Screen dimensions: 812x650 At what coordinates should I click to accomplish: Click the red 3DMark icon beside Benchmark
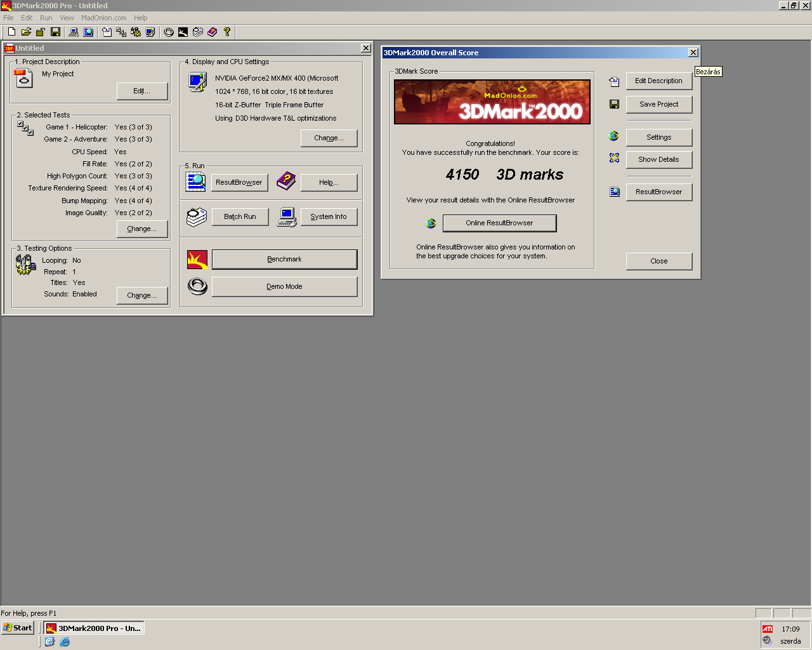point(197,260)
